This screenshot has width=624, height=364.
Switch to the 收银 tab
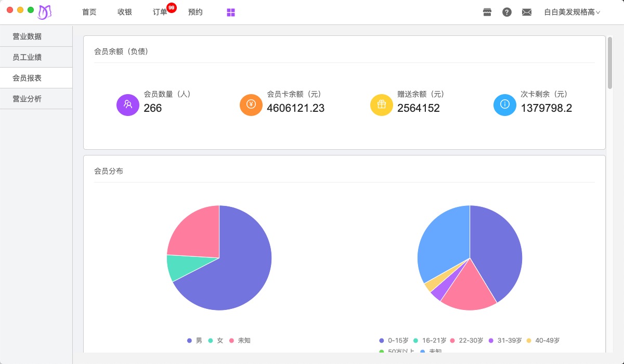point(125,12)
